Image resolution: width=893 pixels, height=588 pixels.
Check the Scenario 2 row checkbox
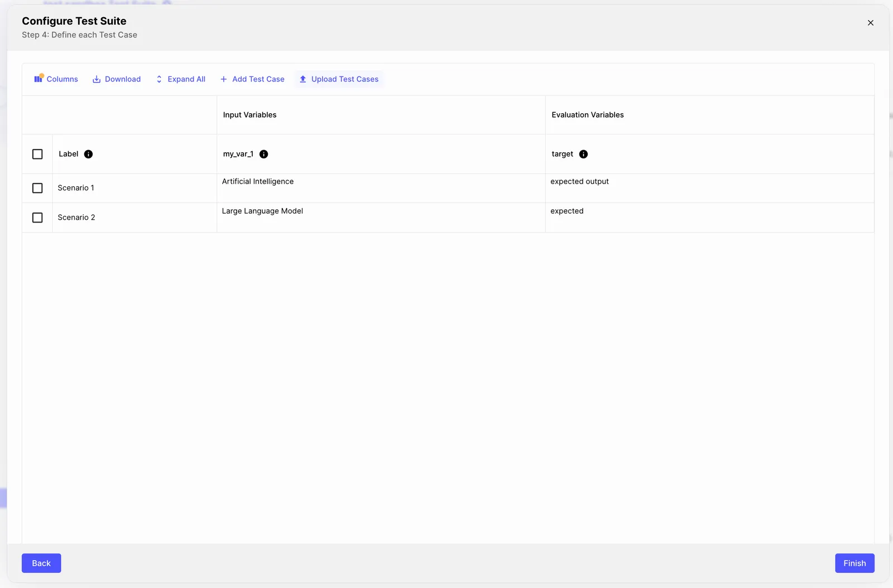tap(37, 218)
